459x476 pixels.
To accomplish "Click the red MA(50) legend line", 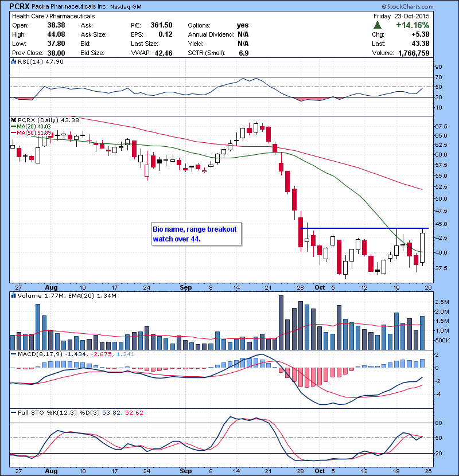I will [x=13, y=132].
